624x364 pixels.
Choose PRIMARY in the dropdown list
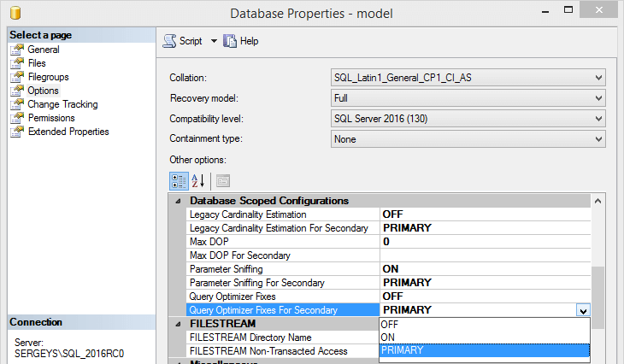[x=485, y=350]
